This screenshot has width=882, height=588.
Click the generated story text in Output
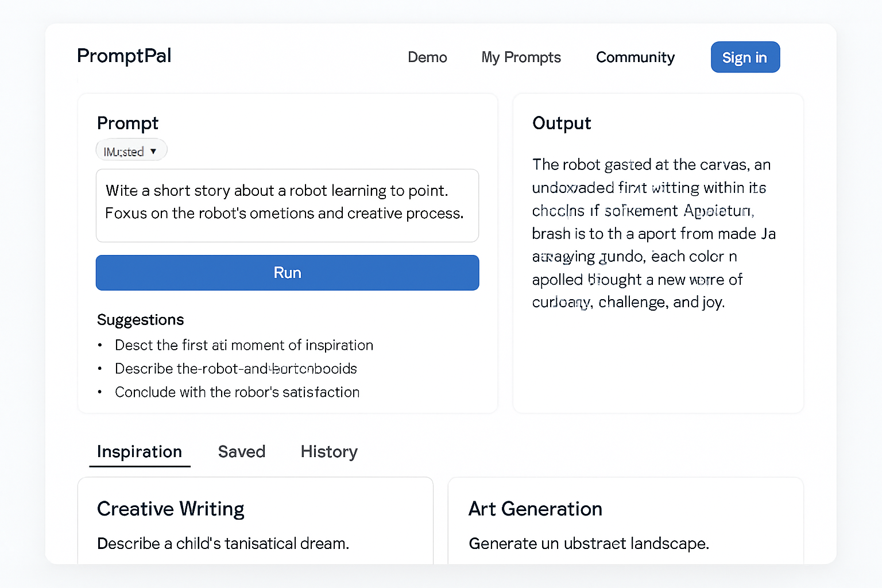pyautogui.click(x=653, y=233)
